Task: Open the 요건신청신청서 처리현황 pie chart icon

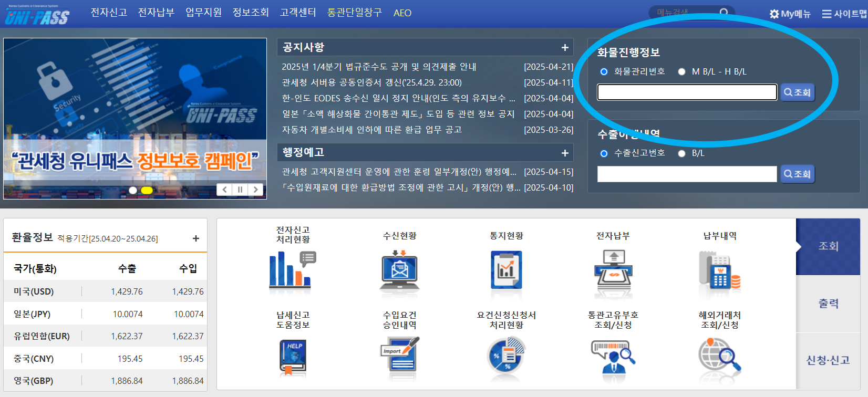Action: coord(506,355)
